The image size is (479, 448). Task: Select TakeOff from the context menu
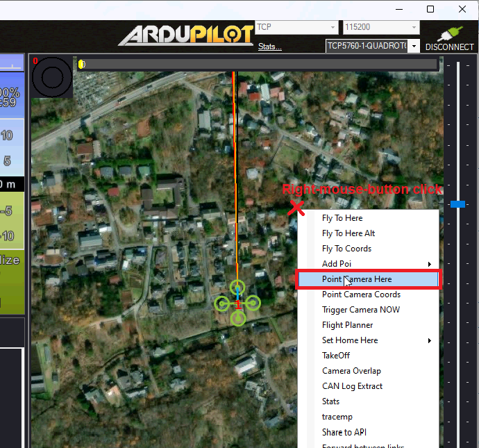pos(336,356)
